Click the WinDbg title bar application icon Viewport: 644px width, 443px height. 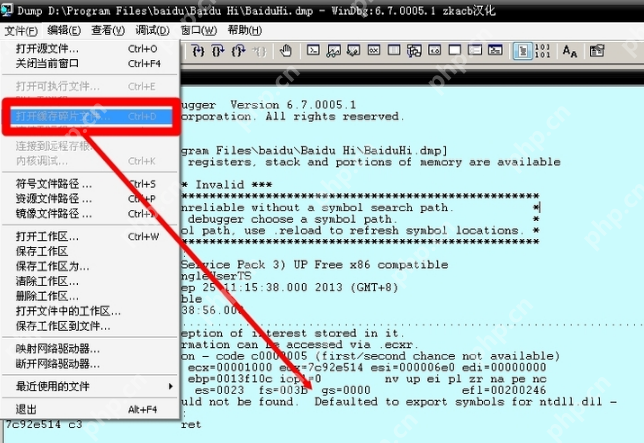coord(7,10)
